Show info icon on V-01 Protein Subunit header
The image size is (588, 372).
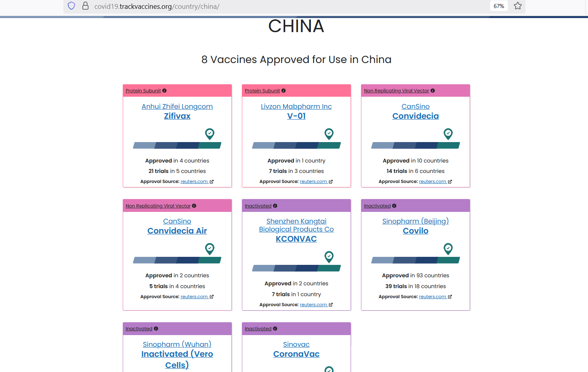pos(284,91)
